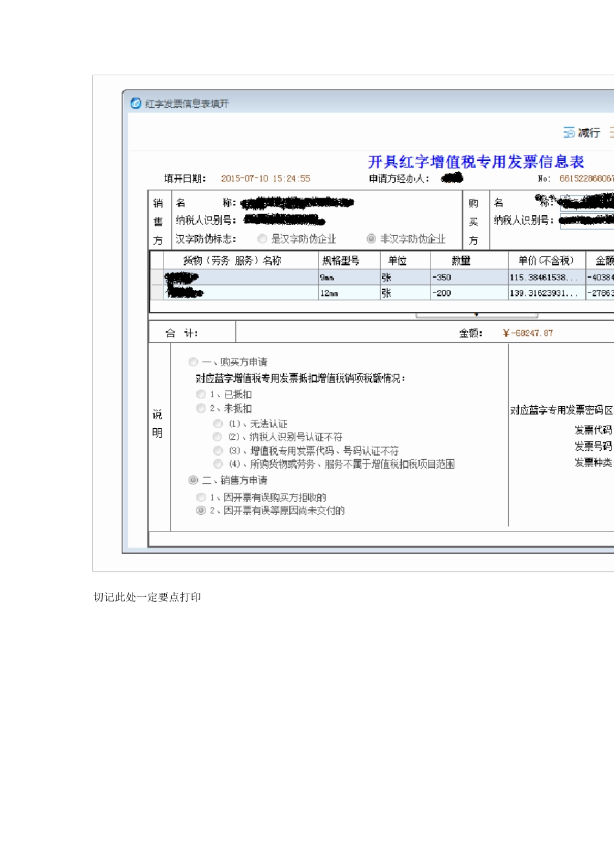The width and height of the screenshot is (614, 868).
Task: Click the 减行 (remove row) icon
Action: (x=569, y=132)
